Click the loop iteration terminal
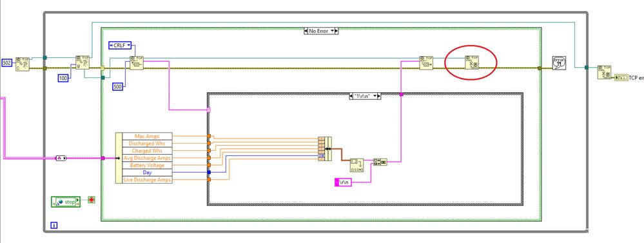This screenshot has width=644, height=243. [54, 225]
